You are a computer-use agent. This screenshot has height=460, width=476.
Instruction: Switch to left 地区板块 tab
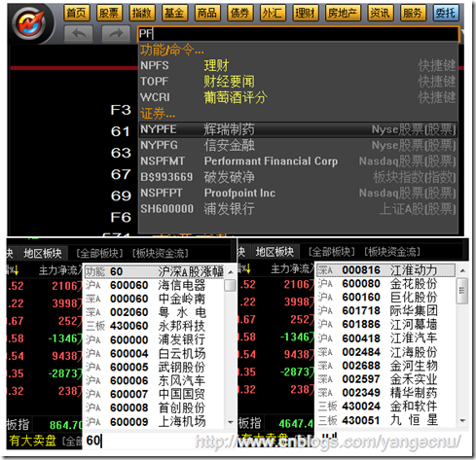pos(43,254)
